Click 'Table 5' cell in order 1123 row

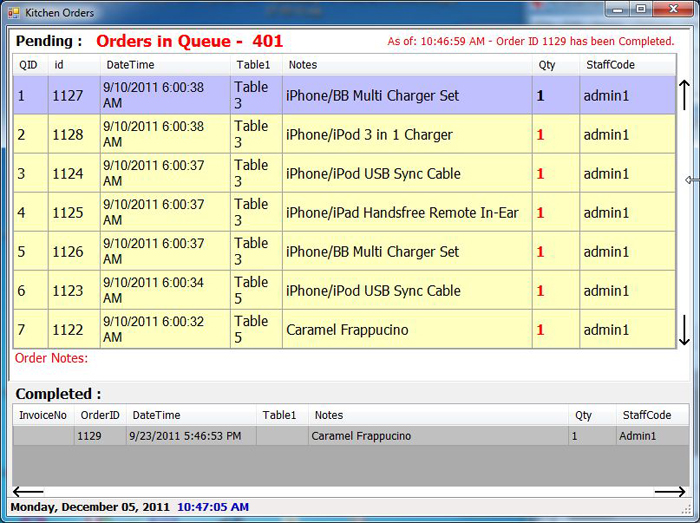[x=256, y=291]
